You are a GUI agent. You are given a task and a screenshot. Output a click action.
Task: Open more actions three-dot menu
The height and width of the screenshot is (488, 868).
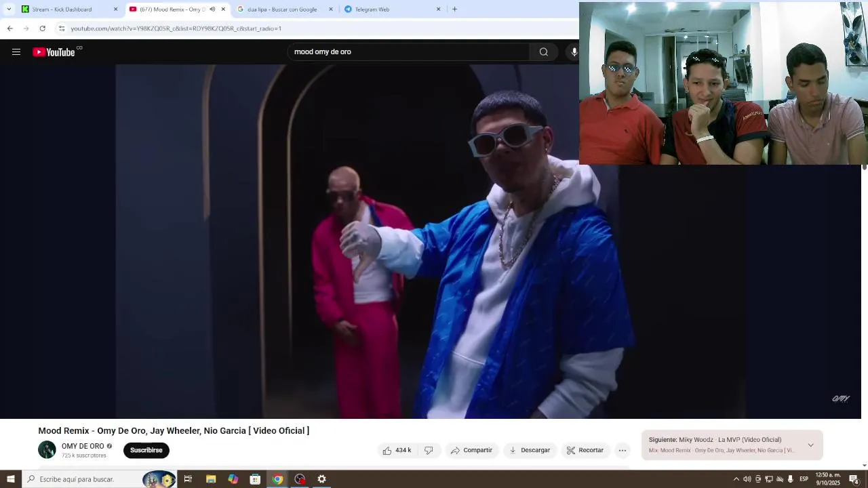coord(623,450)
